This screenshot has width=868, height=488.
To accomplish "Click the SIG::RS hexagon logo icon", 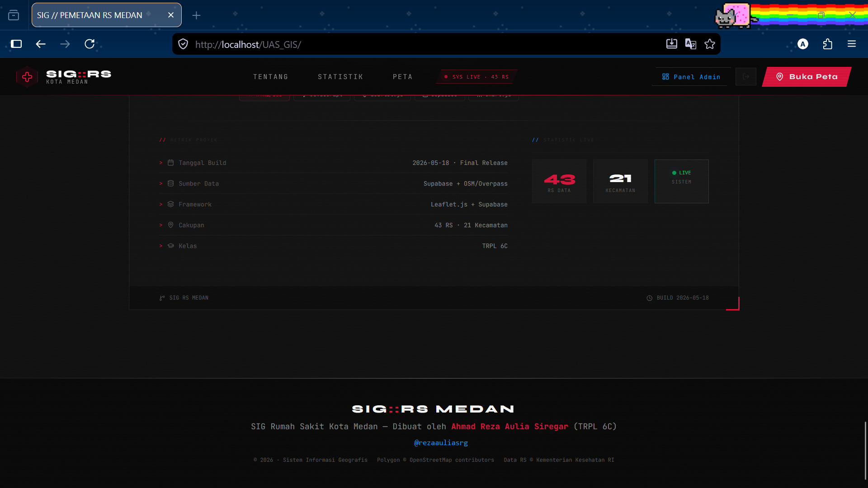I will pyautogui.click(x=27, y=77).
